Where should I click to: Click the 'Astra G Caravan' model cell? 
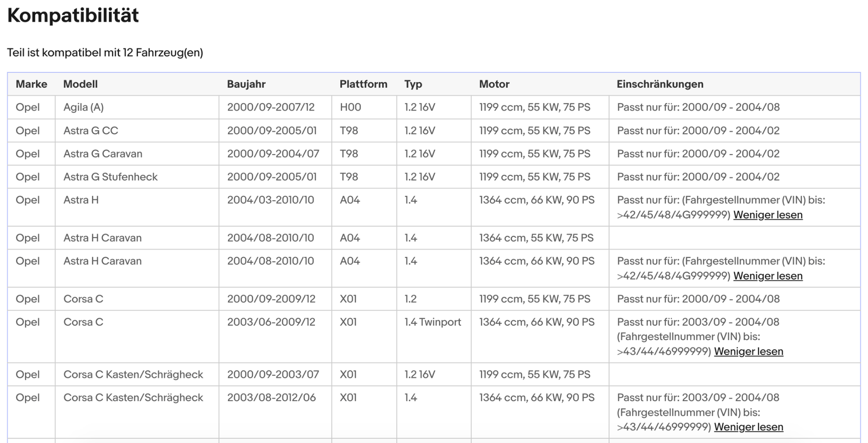pyautogui.click(x=103, y=154)
